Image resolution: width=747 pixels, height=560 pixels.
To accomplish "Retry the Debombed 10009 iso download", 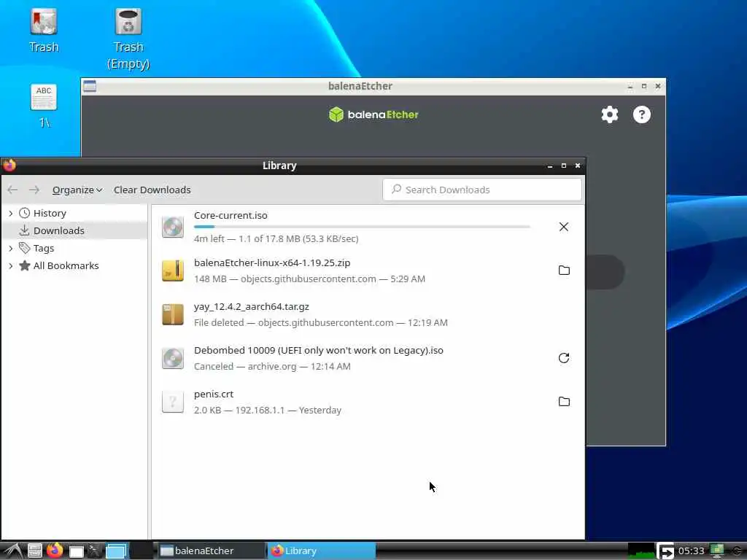I will 564,358.
